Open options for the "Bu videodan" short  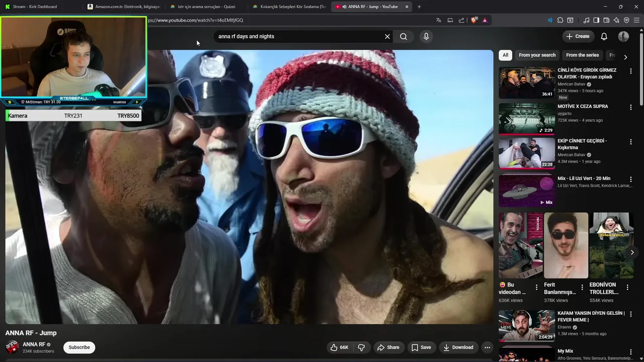[x=536, y=288]
